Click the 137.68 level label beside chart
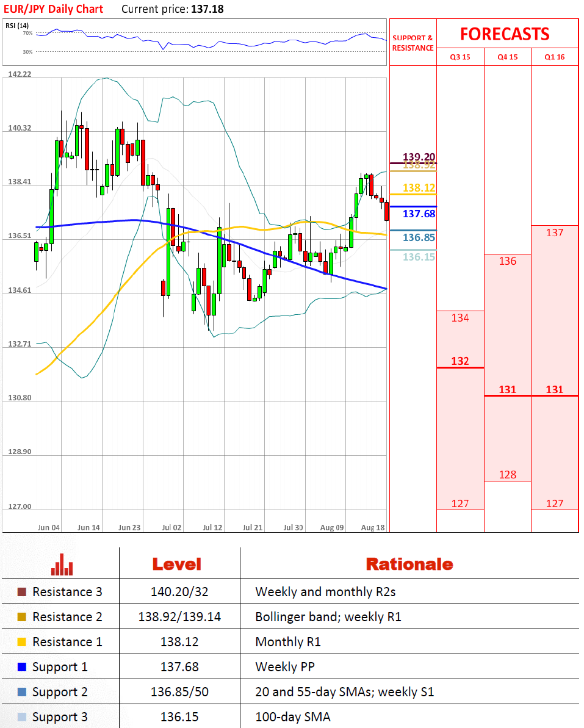The height and width of the screenshot is (728, 584). coord(419,214)
